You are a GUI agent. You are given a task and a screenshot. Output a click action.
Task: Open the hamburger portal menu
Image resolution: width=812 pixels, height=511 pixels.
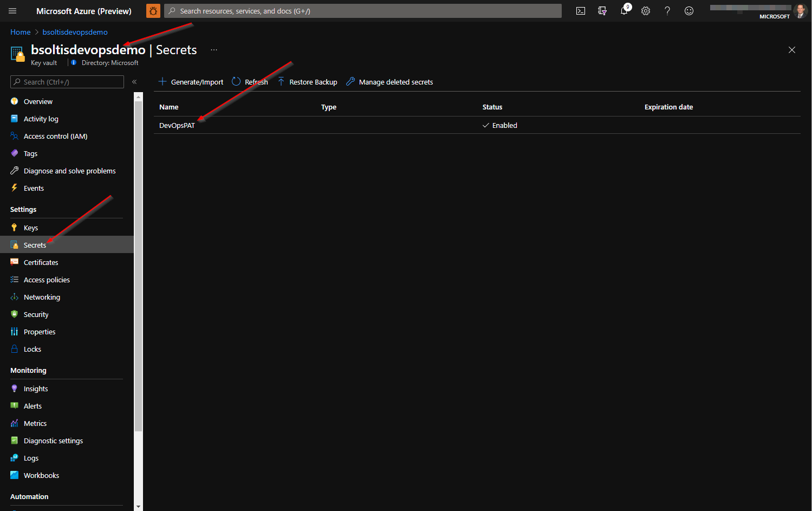click(12, 11)
